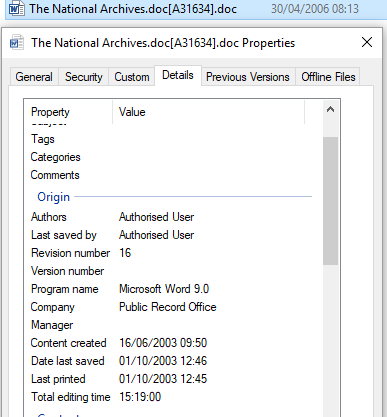
Task: Select the Details tab
Action: (178, 75)
